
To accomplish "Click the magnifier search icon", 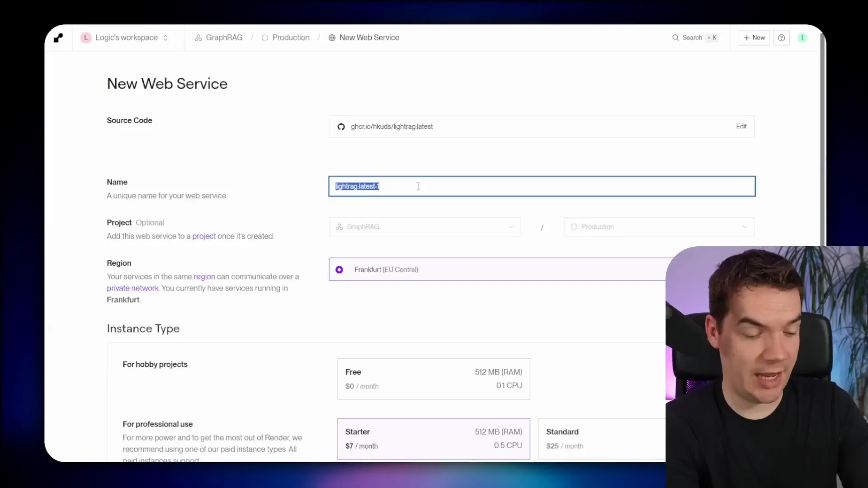I will point(675,38).
